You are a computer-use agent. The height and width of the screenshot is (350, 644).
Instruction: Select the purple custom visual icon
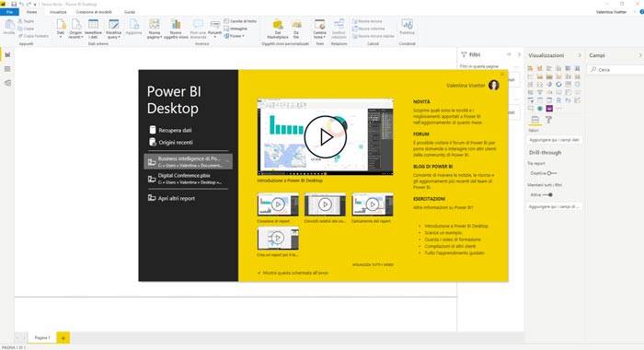(549, 109)
